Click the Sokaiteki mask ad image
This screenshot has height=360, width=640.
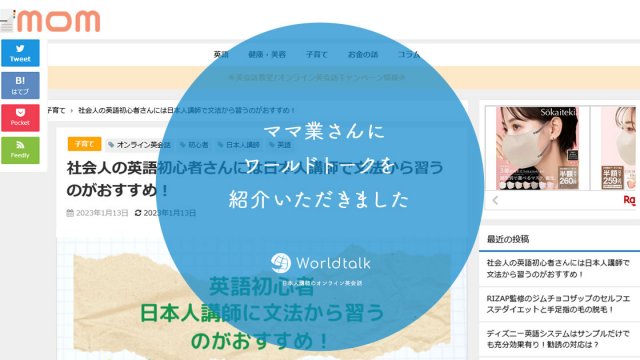pos(537,148)
